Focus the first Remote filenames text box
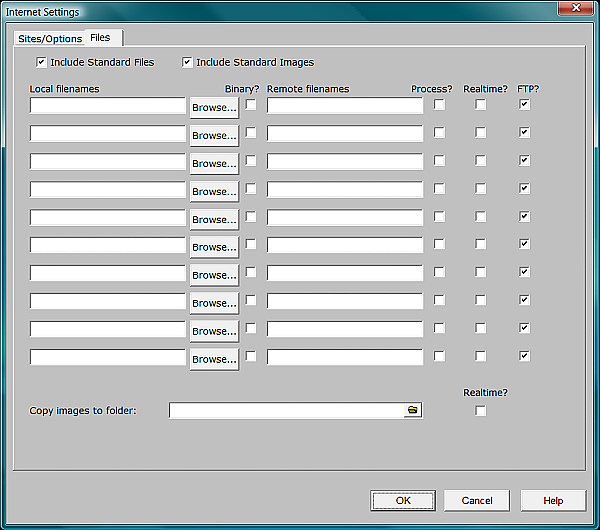 (345, 106)
